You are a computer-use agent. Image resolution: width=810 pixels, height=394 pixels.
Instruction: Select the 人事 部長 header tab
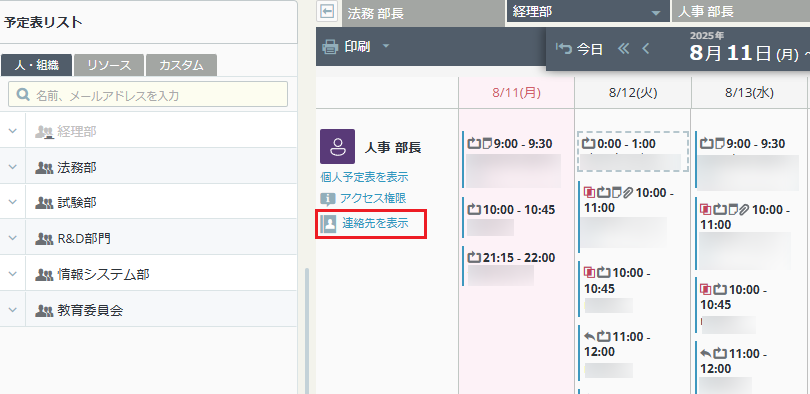click(x=741, y=11)
